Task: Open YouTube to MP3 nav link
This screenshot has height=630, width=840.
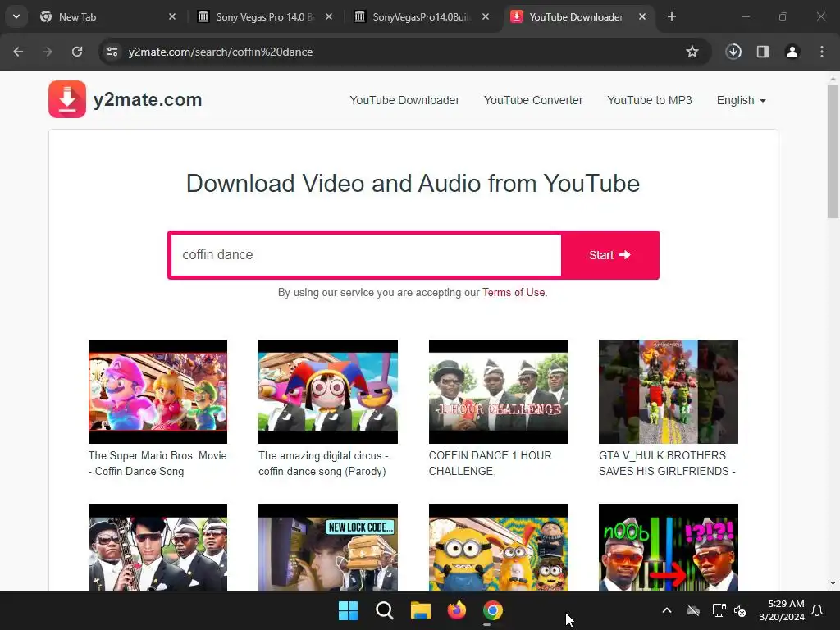Action: pyautogui.click(x=650, y=100)
